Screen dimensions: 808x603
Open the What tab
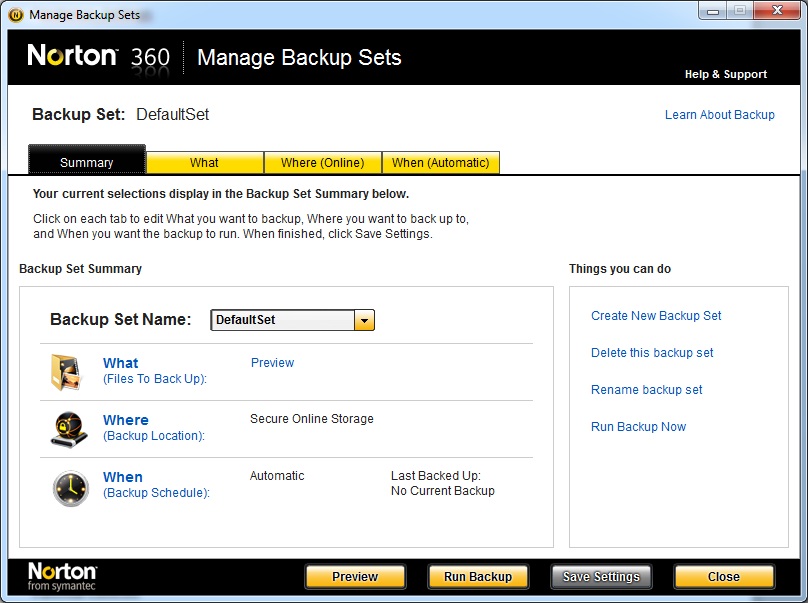(205, 163)
